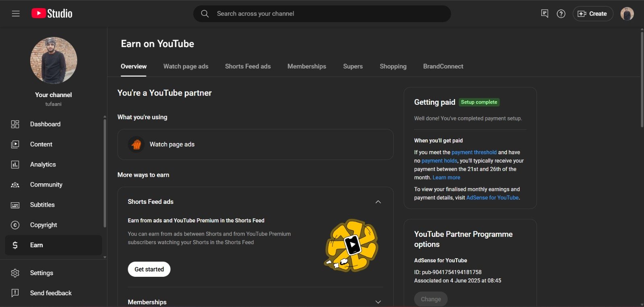Click the Watch page ads card
This screenshot has width=644, height=307.
tap(255, 144)
